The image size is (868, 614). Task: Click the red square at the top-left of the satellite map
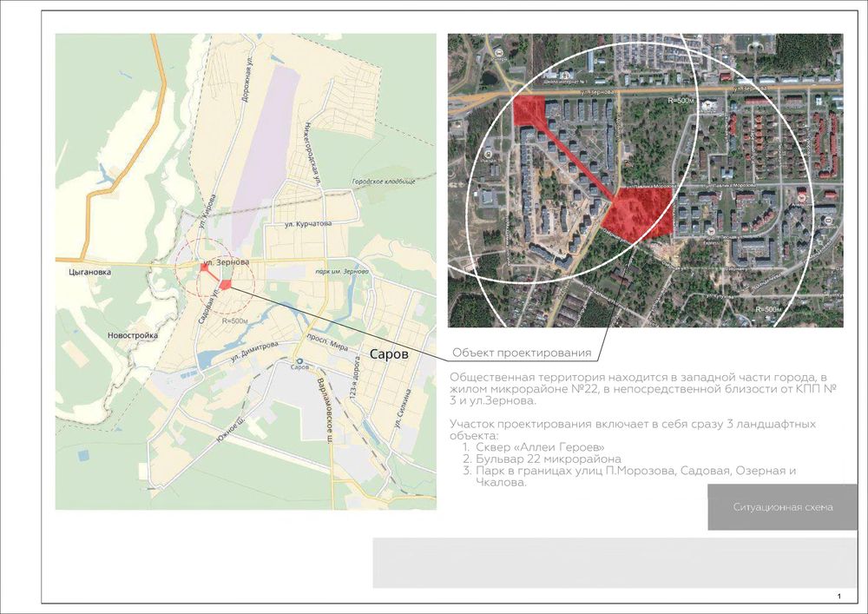pos(529,111)
